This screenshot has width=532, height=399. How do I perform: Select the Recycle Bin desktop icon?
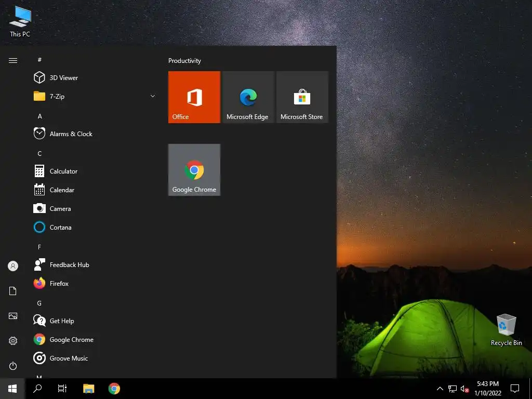click(506, 330)
